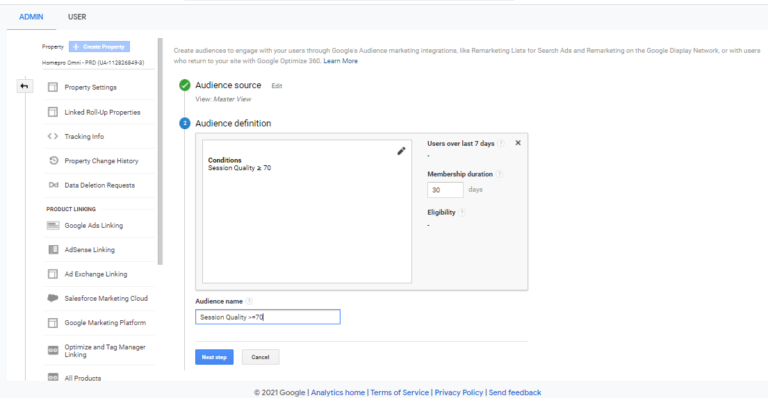This screenshot has height=398, width=768.
Task: Click help icon next to Membership duration
Action: pyautogui.click(x=499, y=174)
